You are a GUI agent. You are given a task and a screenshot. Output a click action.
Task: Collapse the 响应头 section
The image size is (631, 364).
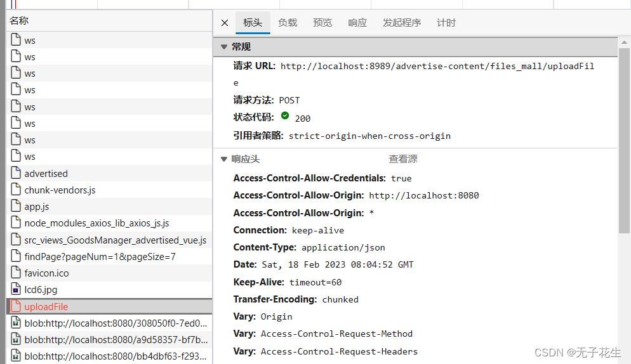224,159
